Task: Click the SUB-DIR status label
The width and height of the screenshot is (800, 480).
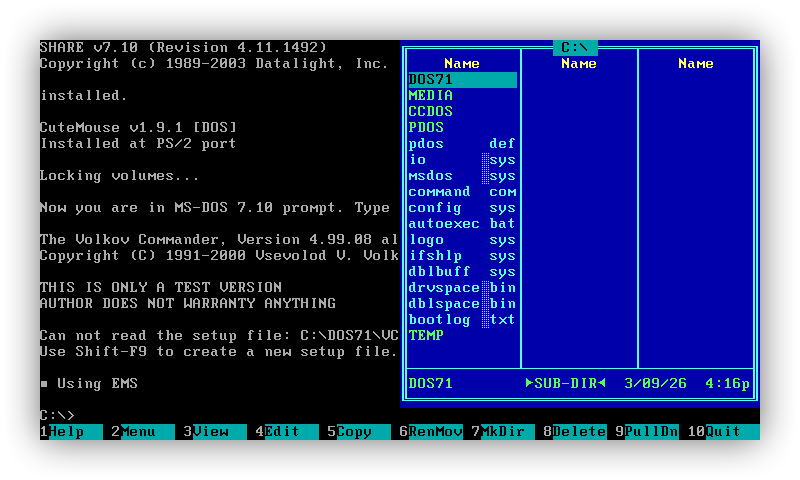Action: 565,383
